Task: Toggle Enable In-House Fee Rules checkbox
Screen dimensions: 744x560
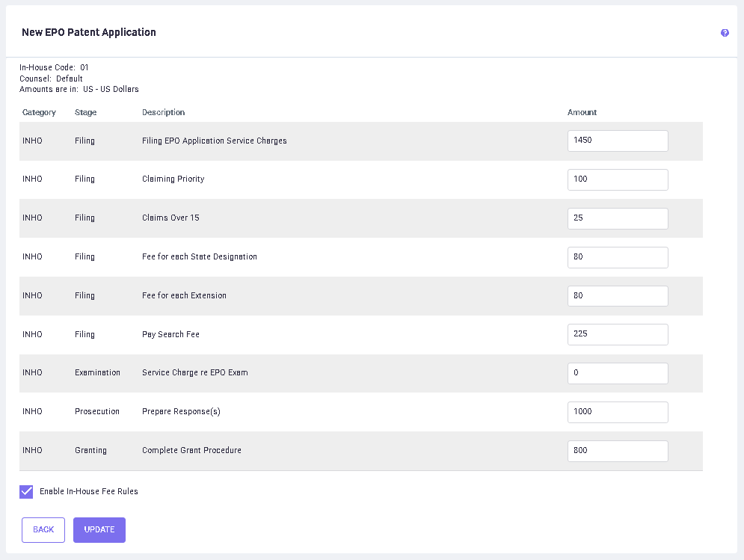Action: [x=27, y=491]
